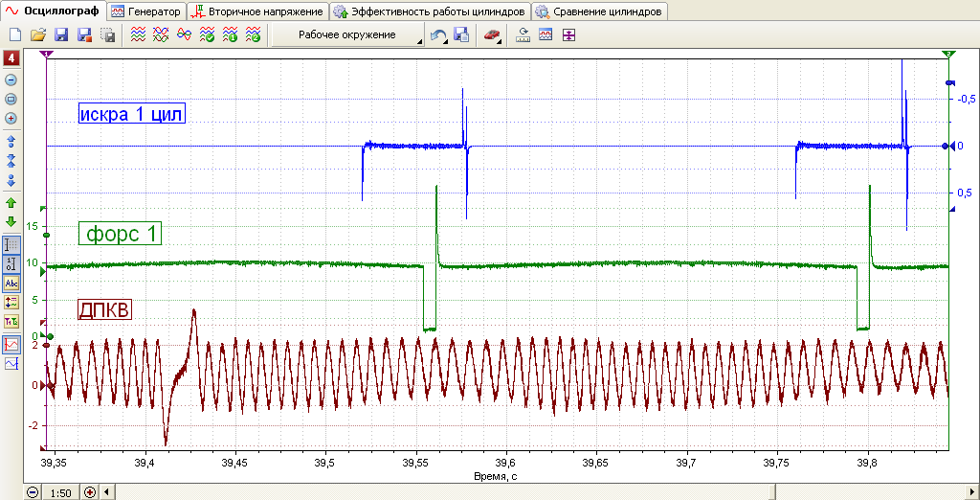Click the vertical zoom reset icon
The image size is (980, 500).
coord(11,99)
